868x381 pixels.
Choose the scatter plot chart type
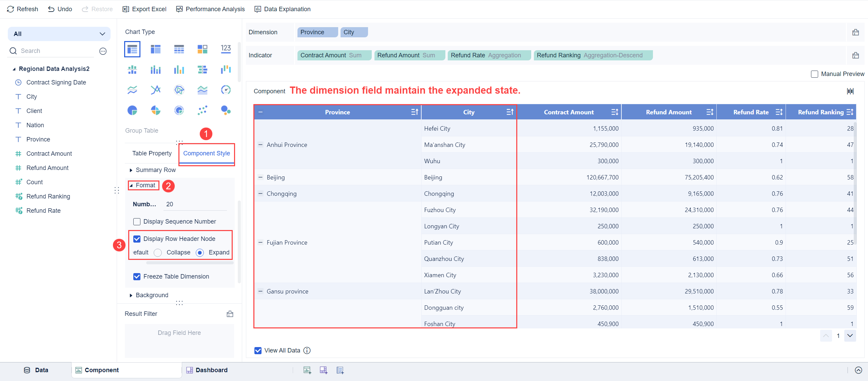pos(202,110)
